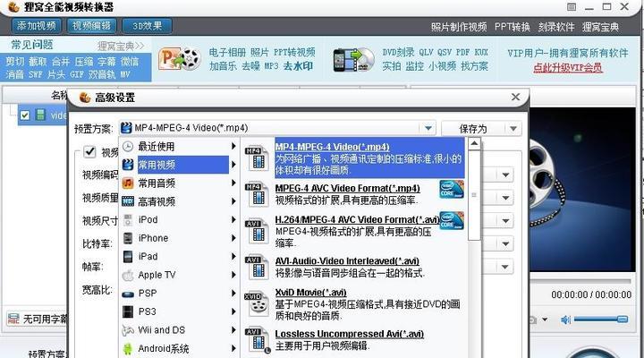Select iPod device category
Viewport: 644px width, 358px height.
pos(148,219)
